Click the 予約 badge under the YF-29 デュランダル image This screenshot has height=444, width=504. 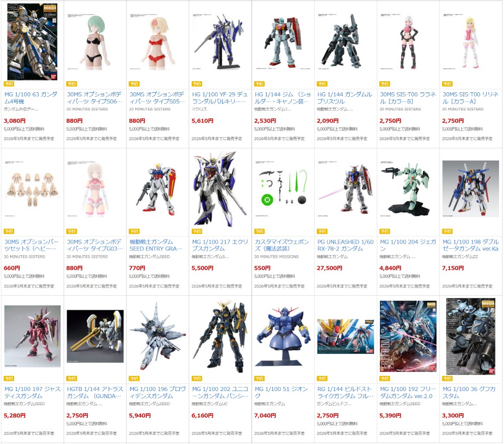point(197,84)
